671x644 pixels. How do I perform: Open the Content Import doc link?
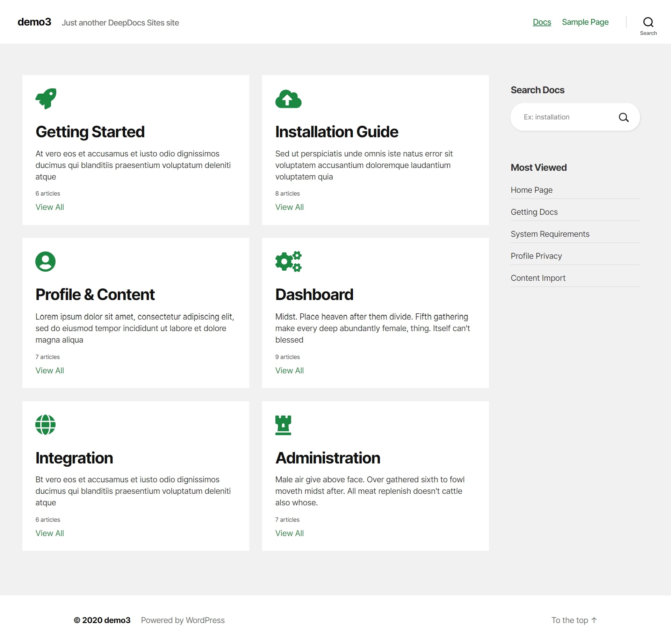coord(538,278)
